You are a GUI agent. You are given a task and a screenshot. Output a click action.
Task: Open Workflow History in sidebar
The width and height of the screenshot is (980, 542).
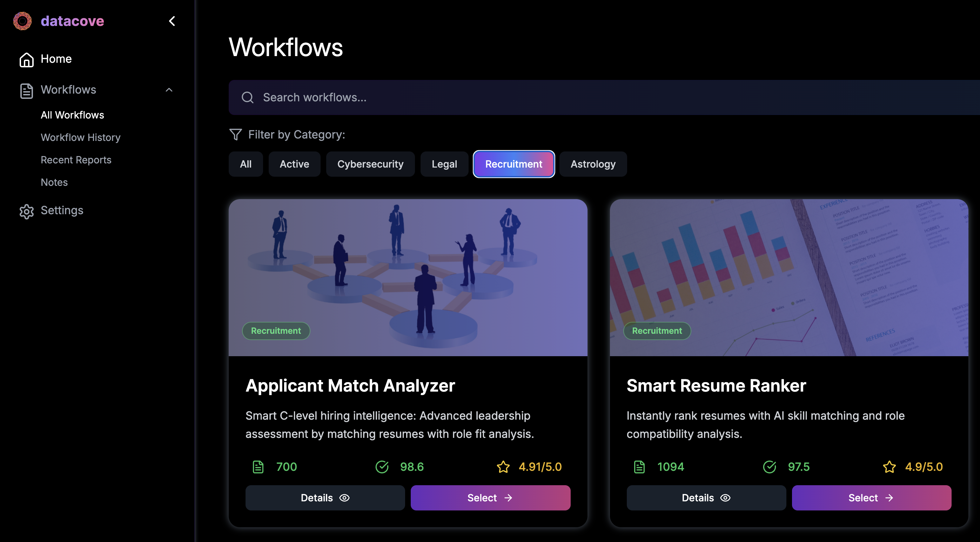[80, 137]
